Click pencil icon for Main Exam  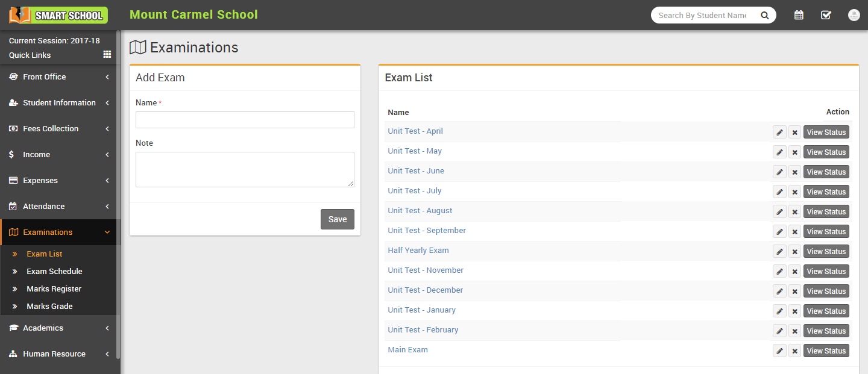tap(779, 351)
